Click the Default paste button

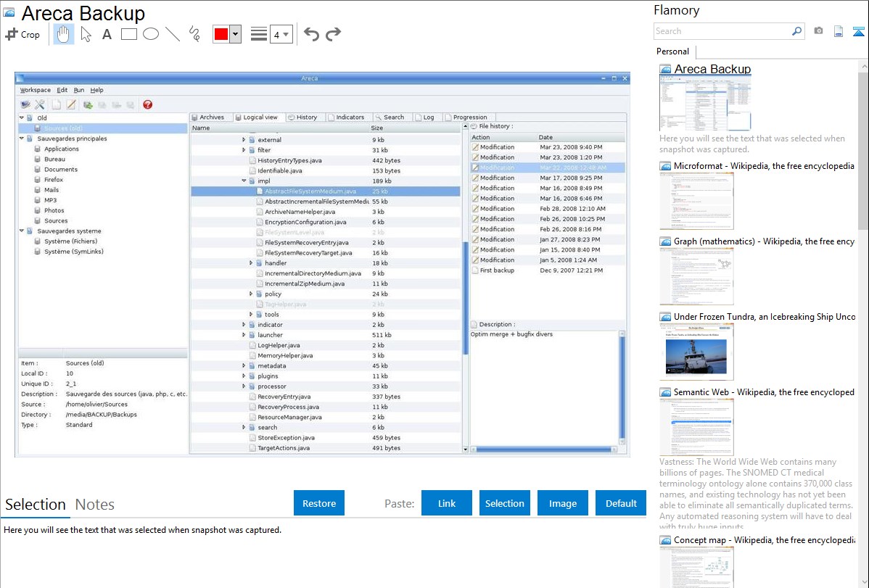pyautogui.click(x=621, y=503)
